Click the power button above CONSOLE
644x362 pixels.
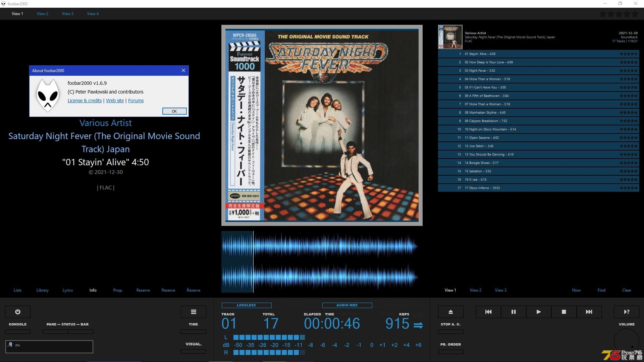coord(18,312)
